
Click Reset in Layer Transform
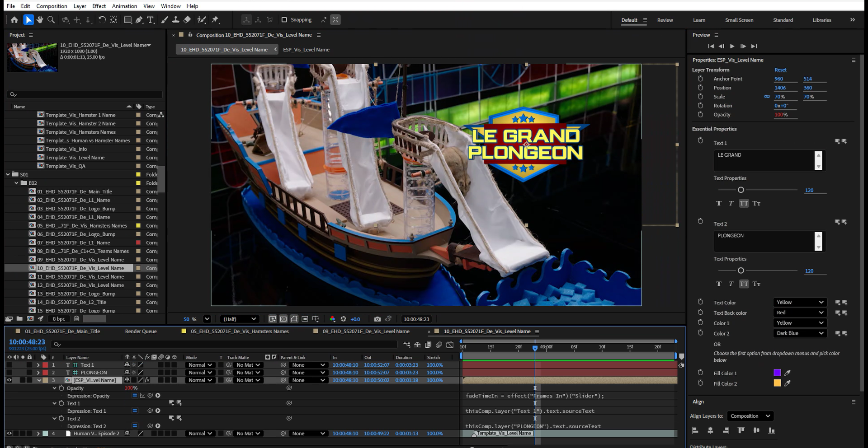click(x=780, y=70)
